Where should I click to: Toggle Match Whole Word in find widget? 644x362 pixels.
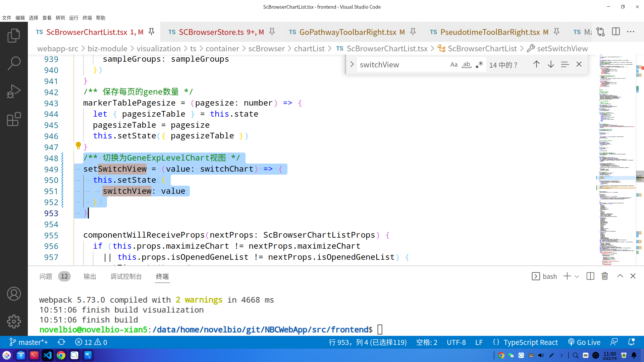pyautogui.click(x=467, y=64)
